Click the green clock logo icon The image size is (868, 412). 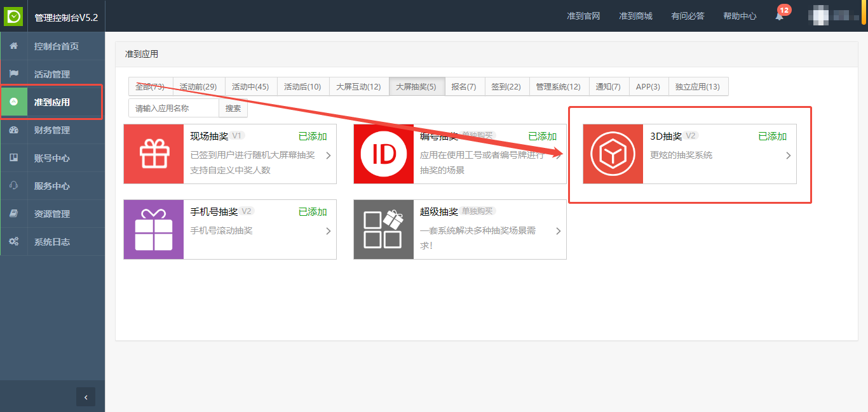coord(13,16)
